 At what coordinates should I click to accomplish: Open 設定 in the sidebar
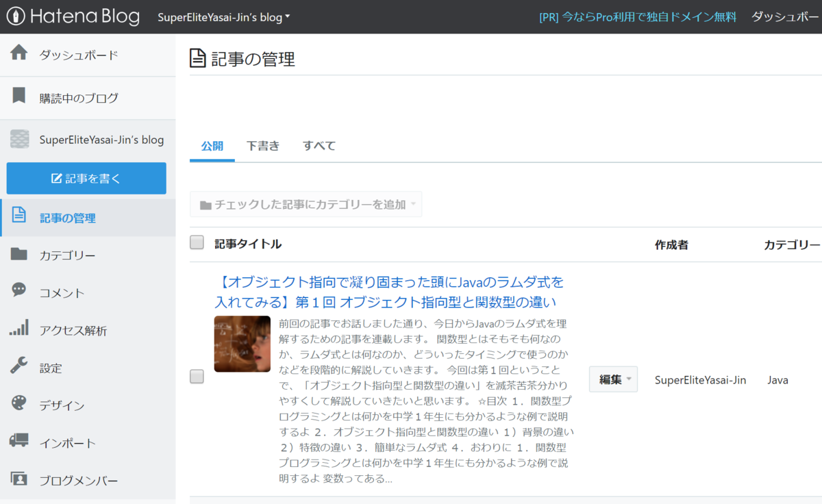[88, 368]
